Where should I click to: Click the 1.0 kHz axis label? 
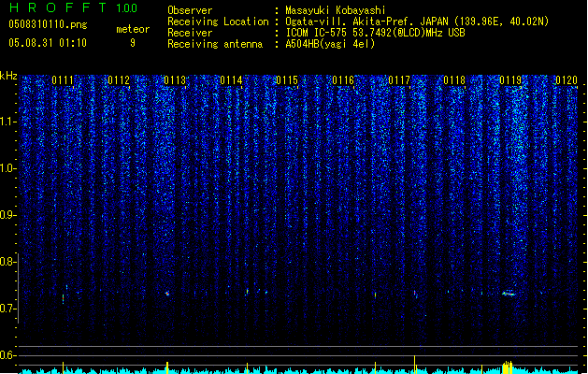pos(7,168)
